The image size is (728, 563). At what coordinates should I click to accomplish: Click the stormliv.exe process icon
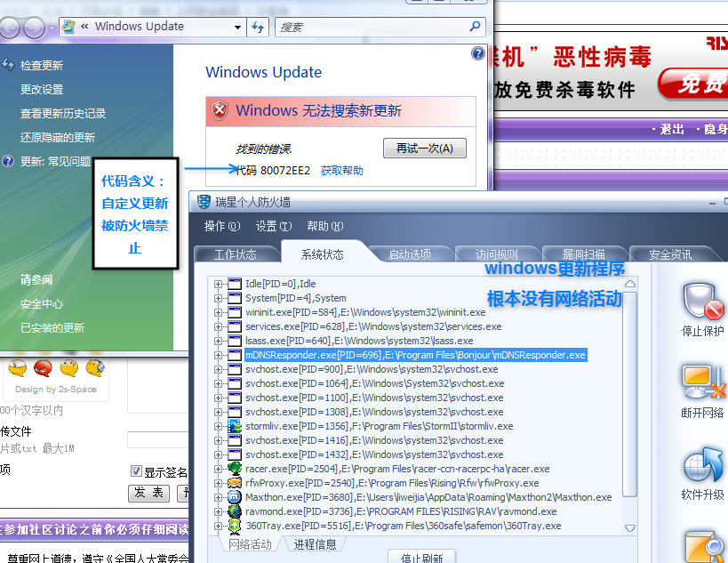click(x=235, y=426)
